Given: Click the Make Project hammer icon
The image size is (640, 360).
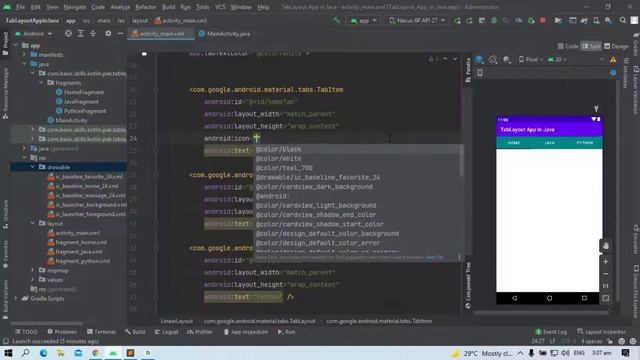Looking at the screenshot, I should (x=336, y=20).
